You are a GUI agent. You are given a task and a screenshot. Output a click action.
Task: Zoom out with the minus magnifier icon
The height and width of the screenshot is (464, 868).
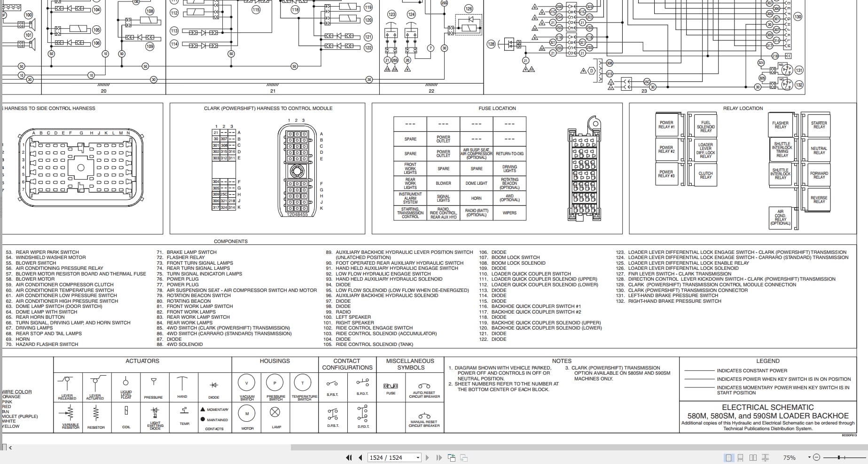click(x=817, y=457)
